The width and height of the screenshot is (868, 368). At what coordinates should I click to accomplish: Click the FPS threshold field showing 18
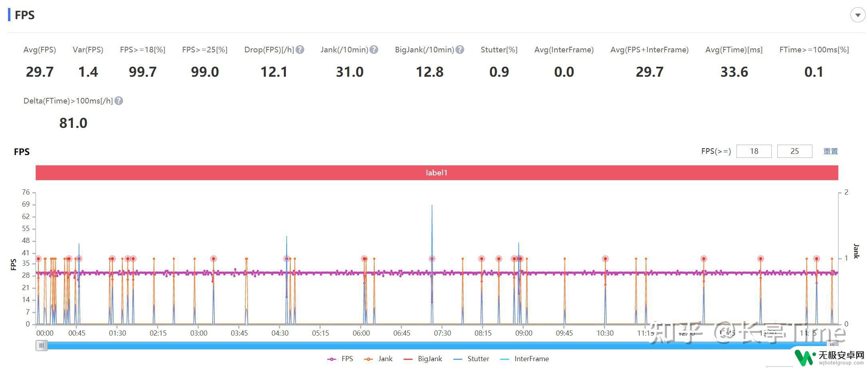point(754,151)
